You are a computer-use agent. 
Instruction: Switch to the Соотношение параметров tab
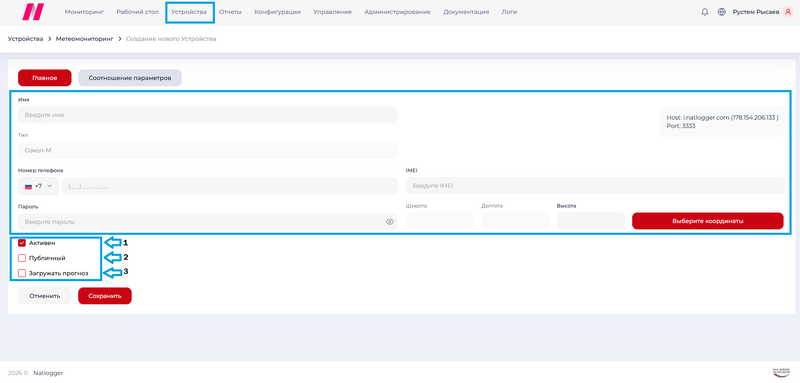point(130,78)
